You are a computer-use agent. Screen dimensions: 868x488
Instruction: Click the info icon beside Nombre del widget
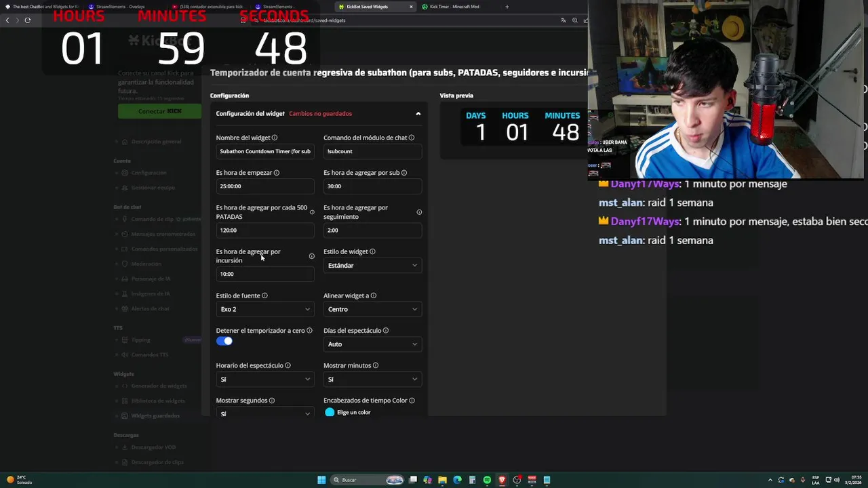[x=275, y=138]
